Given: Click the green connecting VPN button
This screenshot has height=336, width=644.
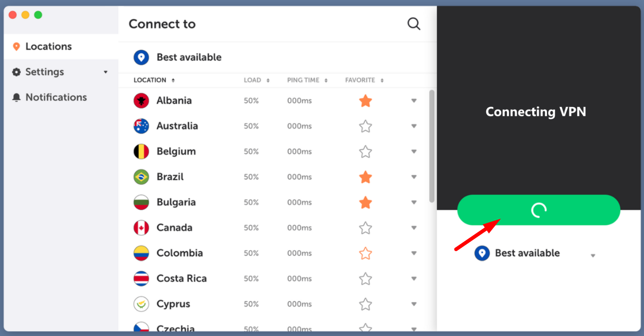Looking at the screenshot, I should (539, 210).
